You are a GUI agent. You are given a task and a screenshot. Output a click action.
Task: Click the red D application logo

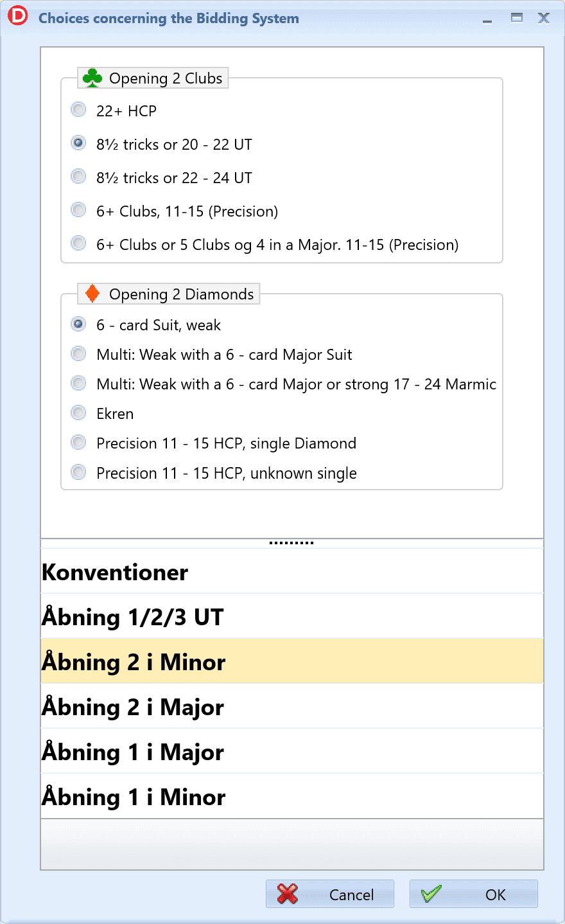18,15
